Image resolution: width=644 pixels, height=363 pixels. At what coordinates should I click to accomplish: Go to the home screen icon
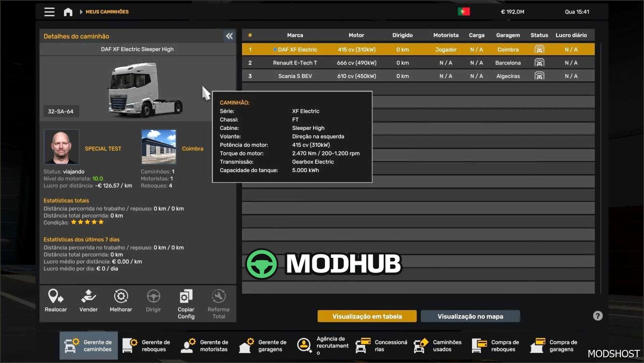(68, 12)
